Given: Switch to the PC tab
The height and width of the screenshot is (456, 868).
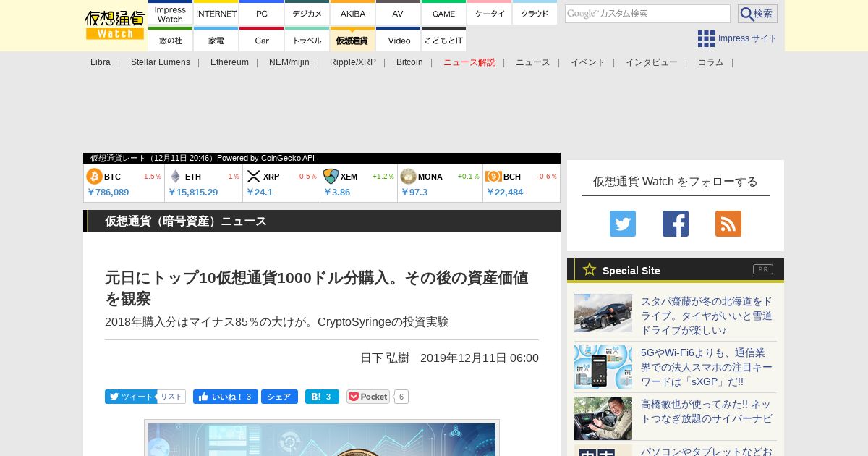Looking at the screenshot, I should [262, 14].
